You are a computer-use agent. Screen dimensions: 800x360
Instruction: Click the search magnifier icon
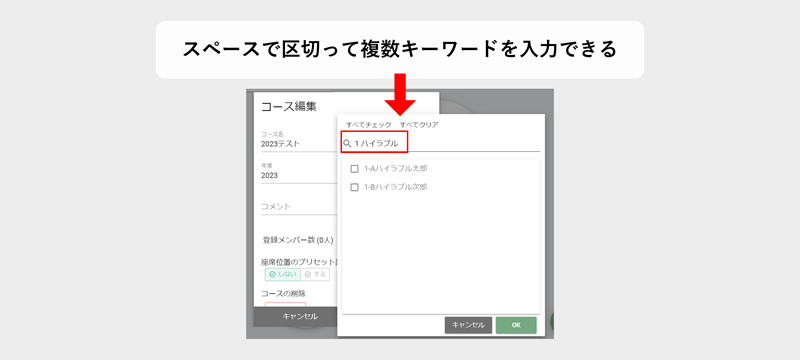pyautogui.click(x=347, y=144)
